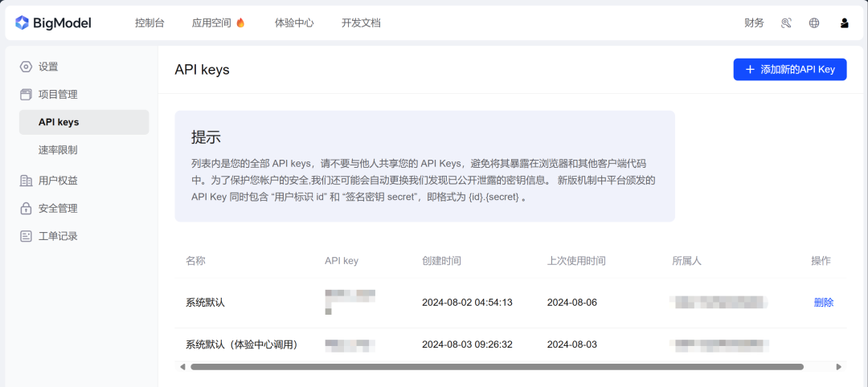Open 设置 in the sidebar
Screen dimensions: 868x387
pos(48,67)
